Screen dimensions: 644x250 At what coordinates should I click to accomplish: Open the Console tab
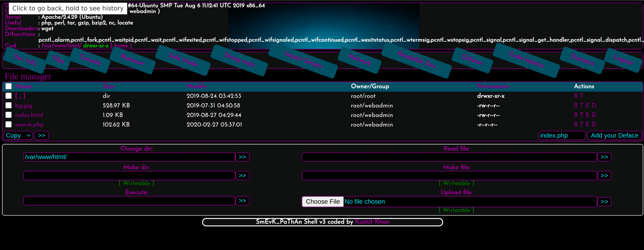coord(90,60)
